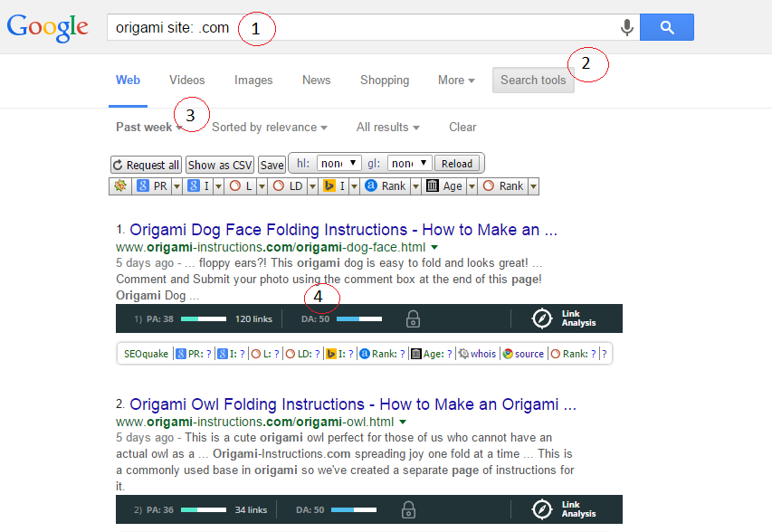
Task: Click the lock icon in second result's Moz bar
Action: point(408,510)
